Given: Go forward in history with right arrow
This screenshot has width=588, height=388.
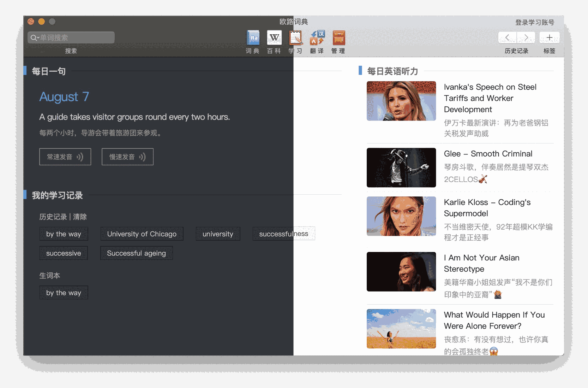Looking at the screenshot, I should click(x=526, y=37).
